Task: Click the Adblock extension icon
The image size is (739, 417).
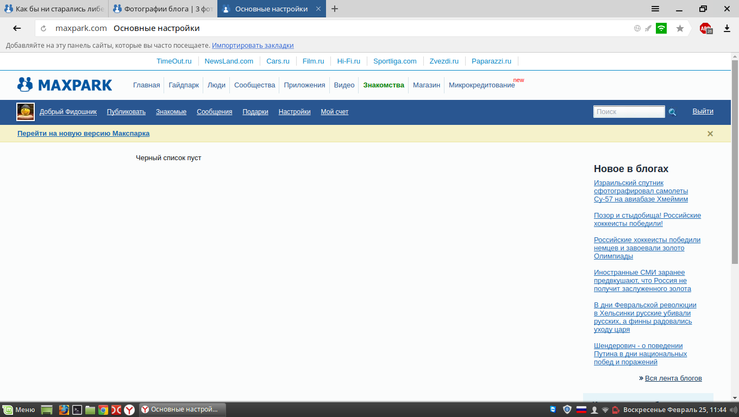Action: 705,28
